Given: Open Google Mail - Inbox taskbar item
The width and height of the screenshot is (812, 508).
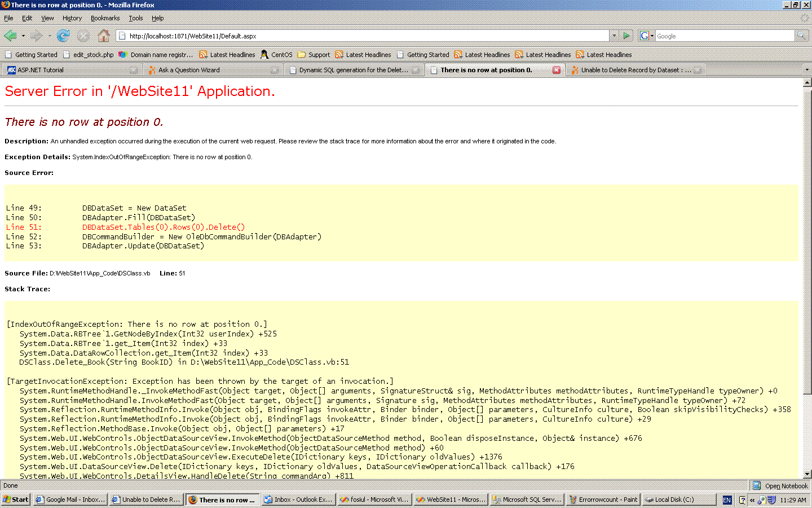Looking at the screenshot, I should click(70, 500).
